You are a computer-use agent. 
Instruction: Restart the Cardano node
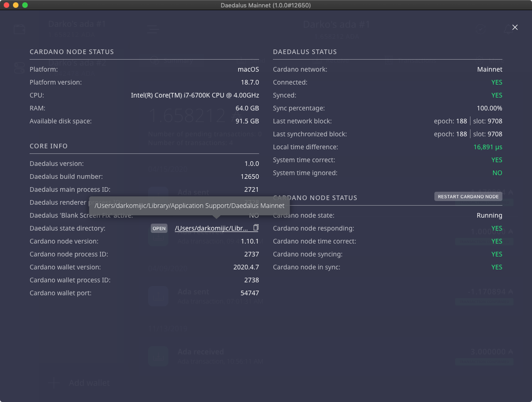[x=468, y=196]
